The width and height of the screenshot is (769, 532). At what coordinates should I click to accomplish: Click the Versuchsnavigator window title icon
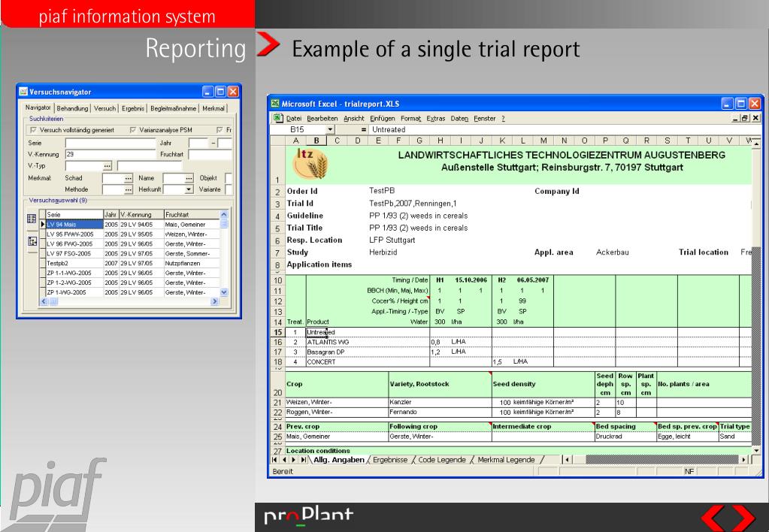point(23,92)
